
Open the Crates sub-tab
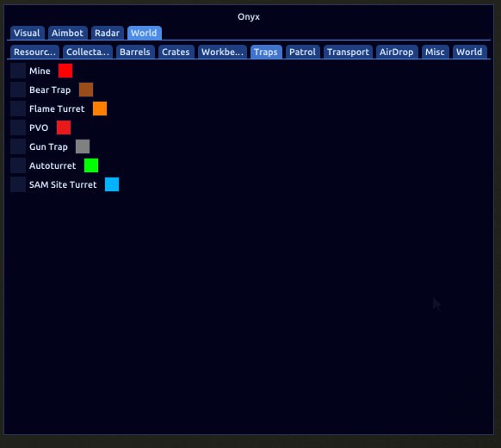tap(176, 52)
